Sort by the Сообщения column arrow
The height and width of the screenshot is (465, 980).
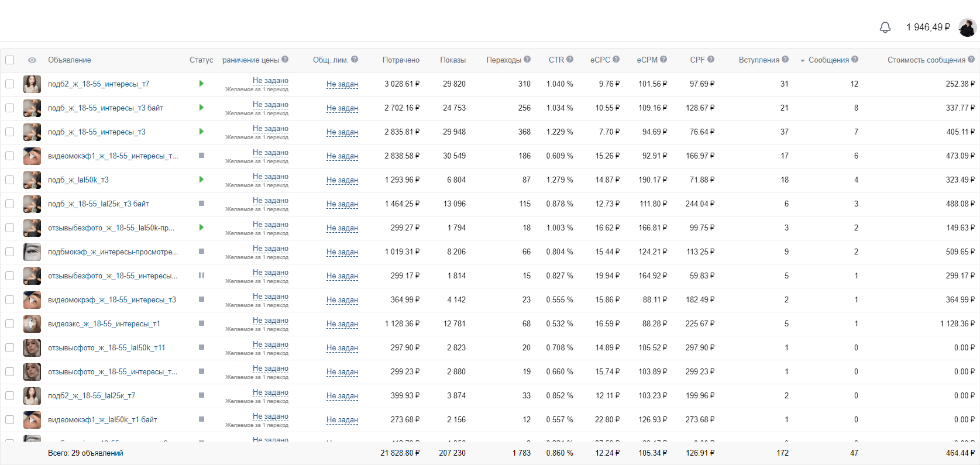[803, 60]
